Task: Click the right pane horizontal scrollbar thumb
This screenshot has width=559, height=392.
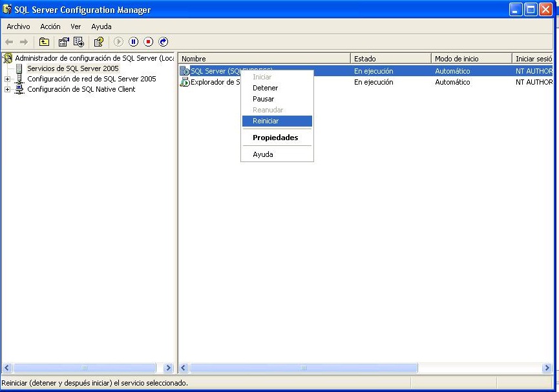Action: click(303, 367)
